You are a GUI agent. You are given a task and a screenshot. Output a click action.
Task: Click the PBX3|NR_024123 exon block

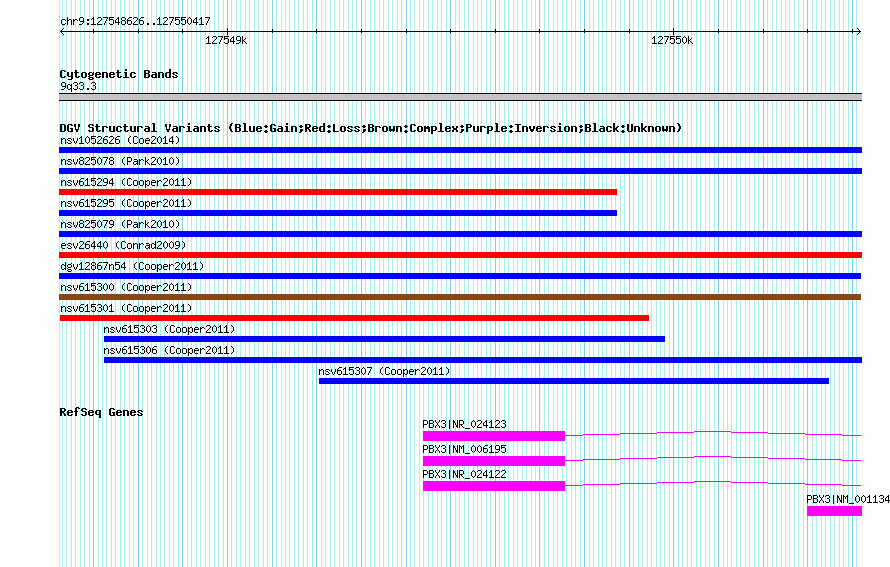click(x=494, y=436)
